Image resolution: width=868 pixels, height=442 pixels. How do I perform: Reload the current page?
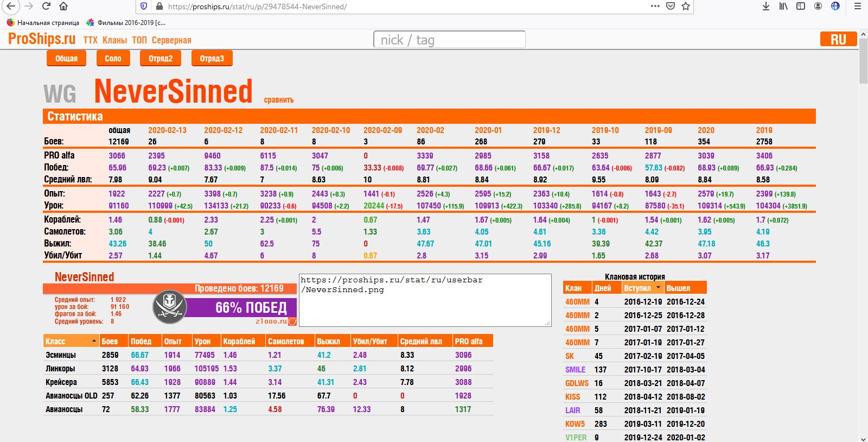46,7
